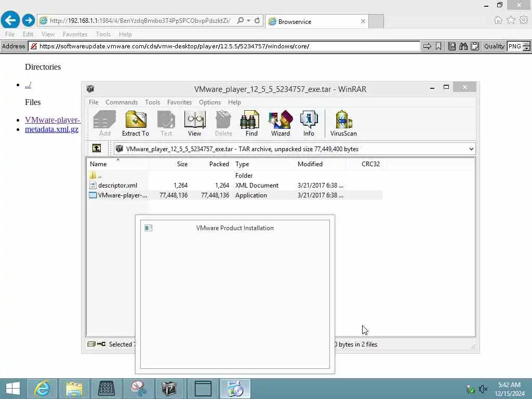This screenshot has width=532, height=399.
Task: Sort archive list by CRC32 column
Action: point(365,164)
